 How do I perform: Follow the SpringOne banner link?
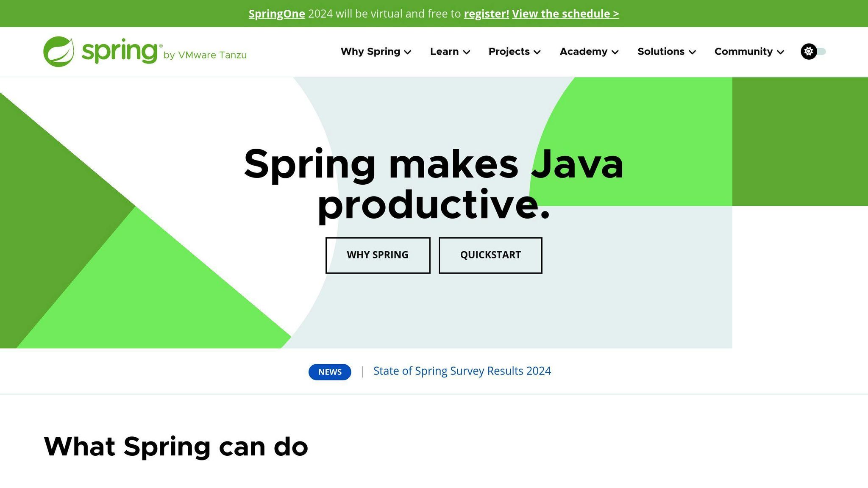pyautogui.click(x=277, y=14)
